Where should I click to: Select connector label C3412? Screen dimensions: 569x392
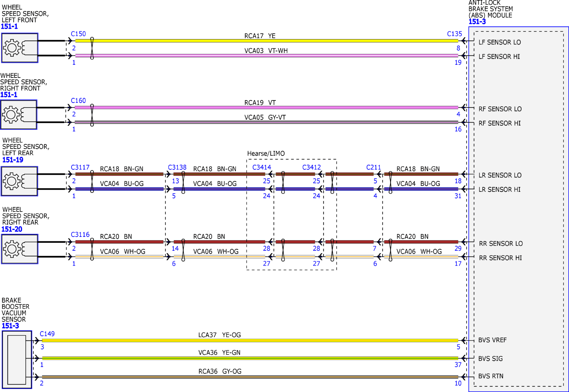(x=311, y=167)
